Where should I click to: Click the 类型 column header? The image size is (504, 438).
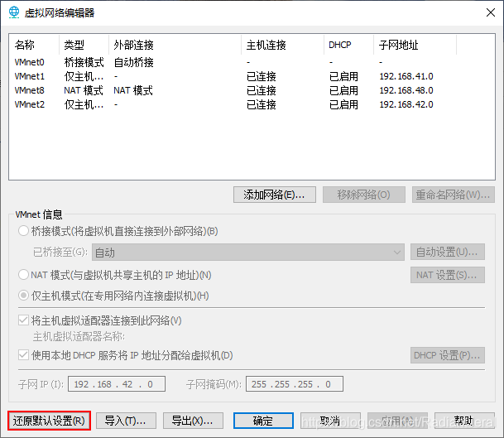[x=84, y=45]
